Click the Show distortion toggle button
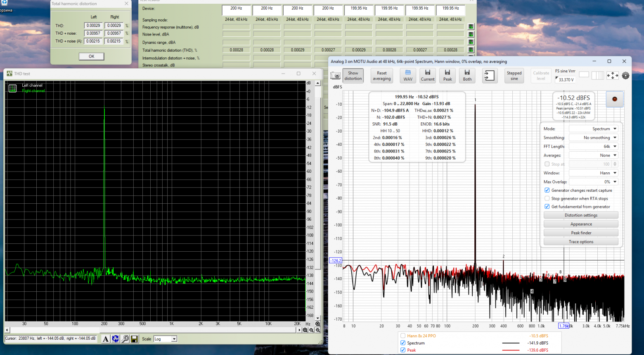644x355 pixels. pyautogui.click(x=353, y=76)
